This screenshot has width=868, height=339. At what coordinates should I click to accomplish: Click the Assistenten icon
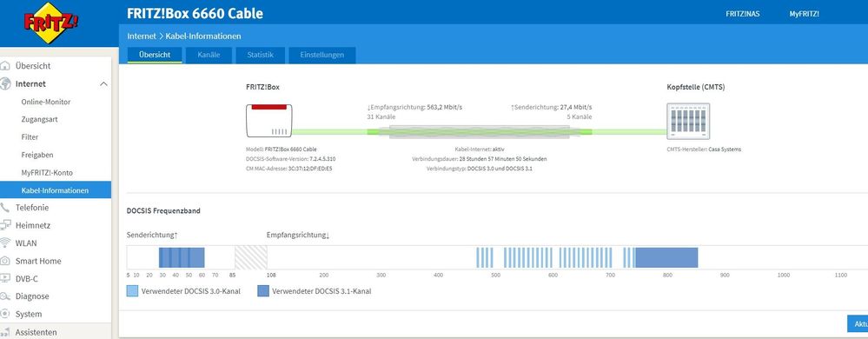tap(5, 332)
